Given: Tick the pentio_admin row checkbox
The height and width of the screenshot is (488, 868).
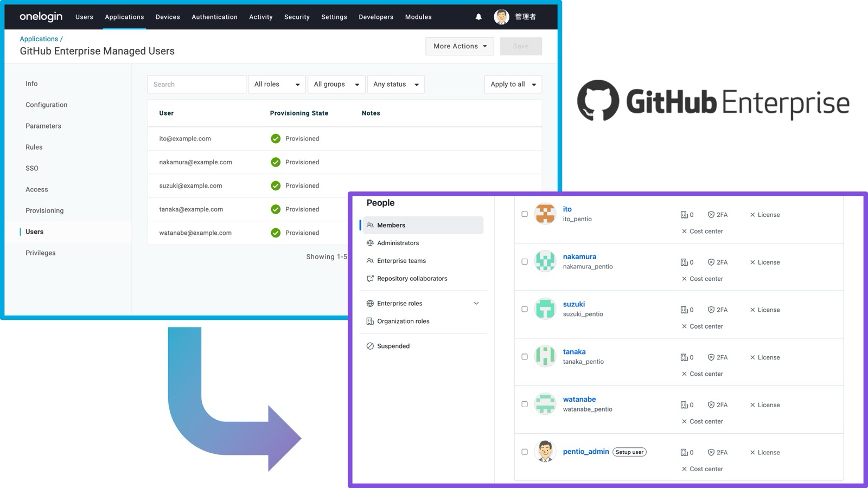Looking at the screenshot, I should pyautogui.click(x=525, y=452).
